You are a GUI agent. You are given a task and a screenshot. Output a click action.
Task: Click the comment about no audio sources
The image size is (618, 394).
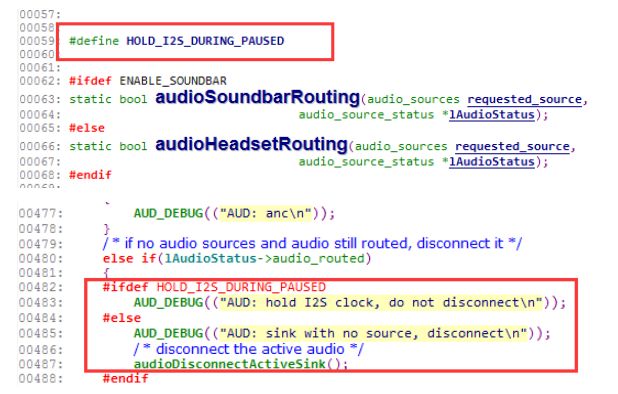tap(312, 243)
